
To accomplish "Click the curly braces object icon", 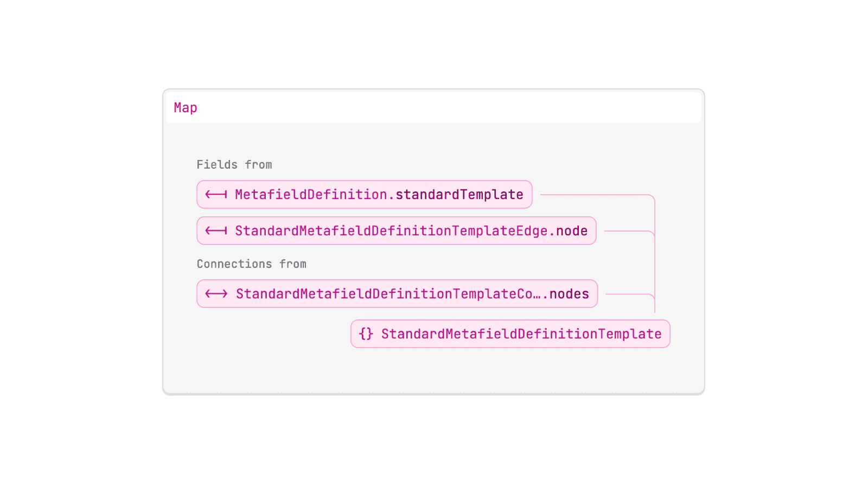I will pos(366,334).
